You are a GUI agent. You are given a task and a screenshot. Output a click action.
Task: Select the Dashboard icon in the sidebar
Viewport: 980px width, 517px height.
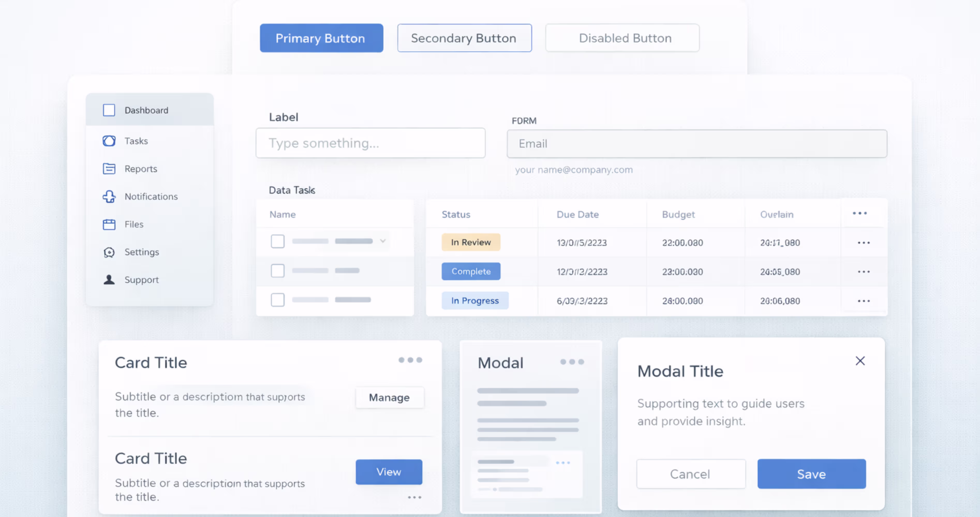109,110
